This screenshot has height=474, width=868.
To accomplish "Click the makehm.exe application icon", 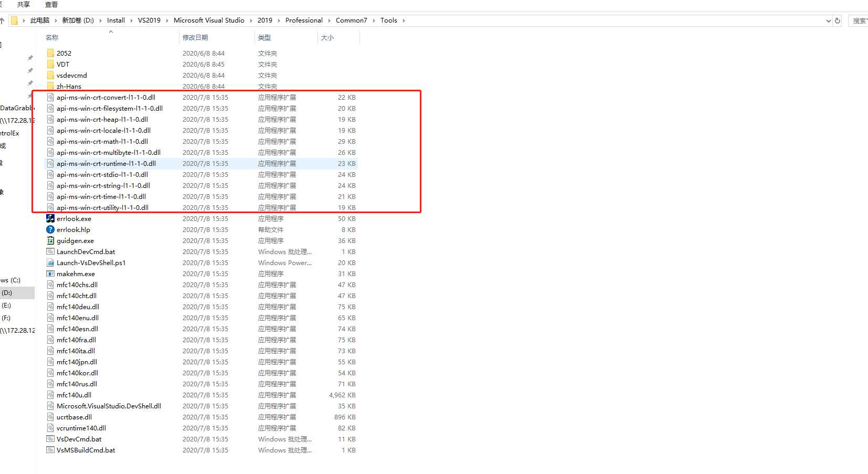I will pos(50,273).
